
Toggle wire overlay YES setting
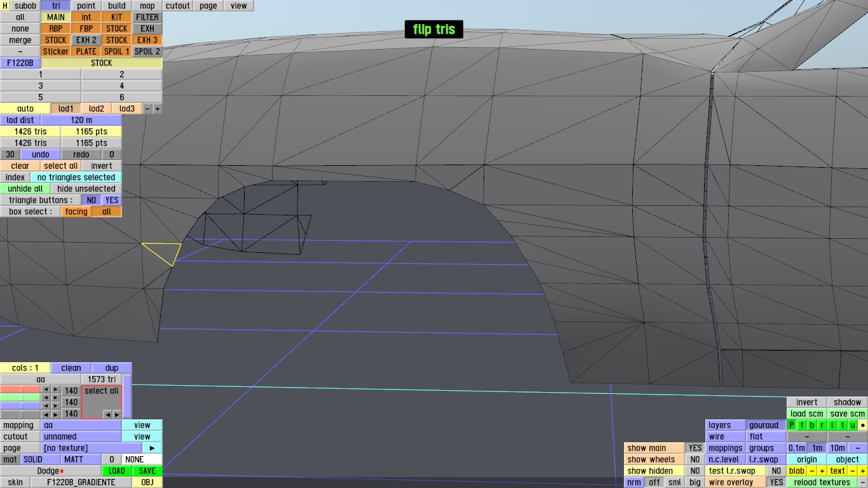pyautogui.click(x=776, y=482)
